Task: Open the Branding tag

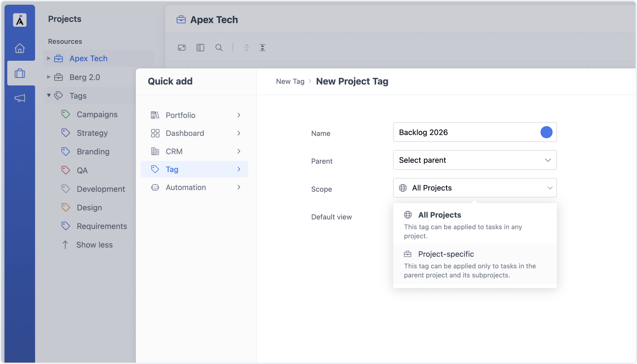Action: click(93, 152)
